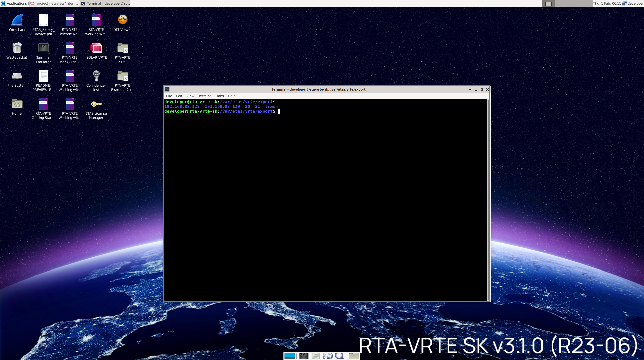Click terminal launcher in bottom dock
Viewport: 644px width, 360px height.
pos(303,356)
